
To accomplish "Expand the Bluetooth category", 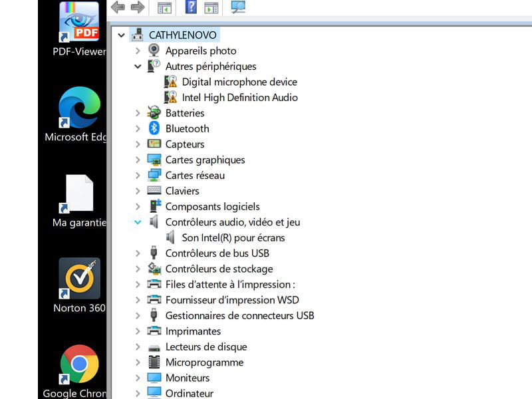I will [138, 129].
